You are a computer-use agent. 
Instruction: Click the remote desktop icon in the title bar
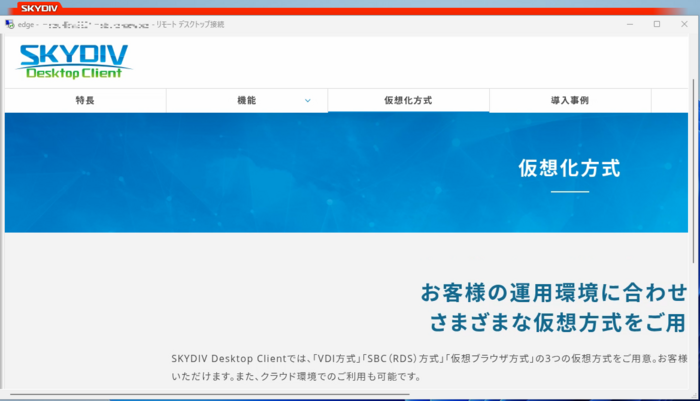click(10, 24)
